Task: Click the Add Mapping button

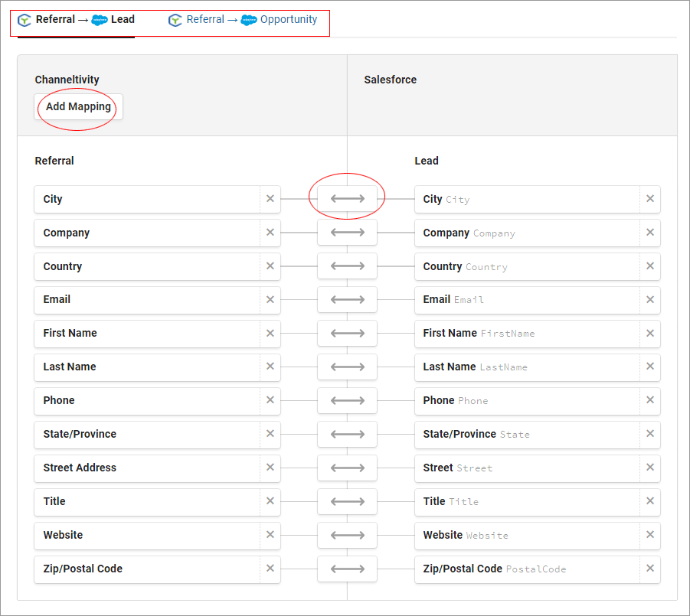Action: (78, 107)
